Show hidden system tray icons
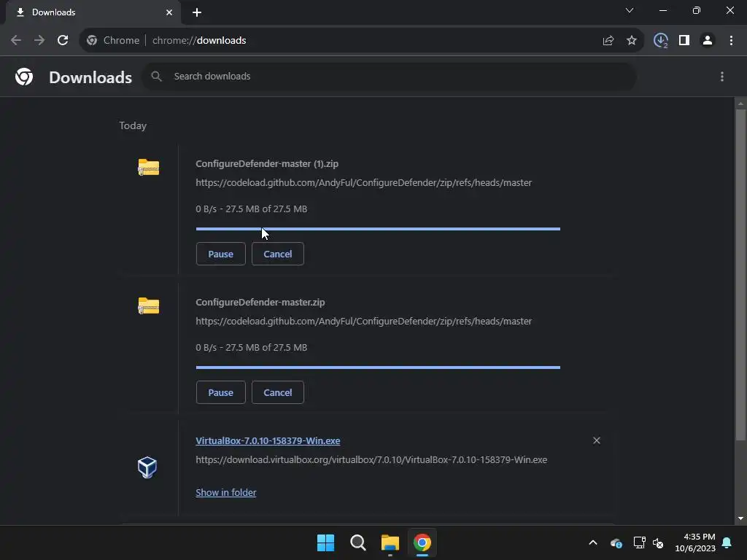The height and width of the screenshot is (560, 747). 593,542
